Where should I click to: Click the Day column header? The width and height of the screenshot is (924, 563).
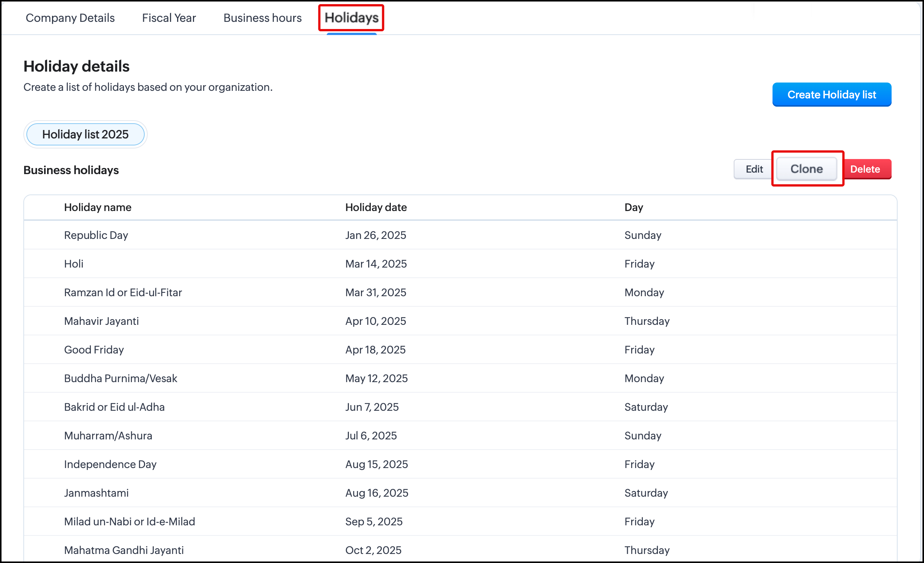[x=633, y=207]
